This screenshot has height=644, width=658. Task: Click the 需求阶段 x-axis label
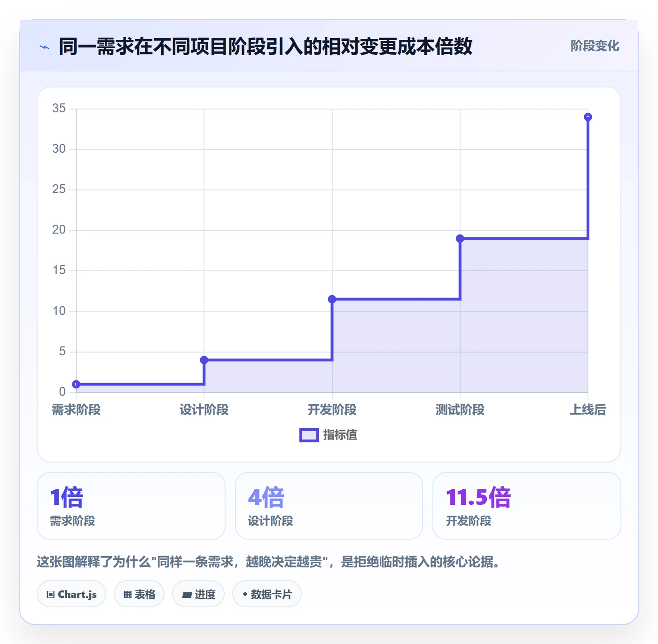[x=76, y=410]
